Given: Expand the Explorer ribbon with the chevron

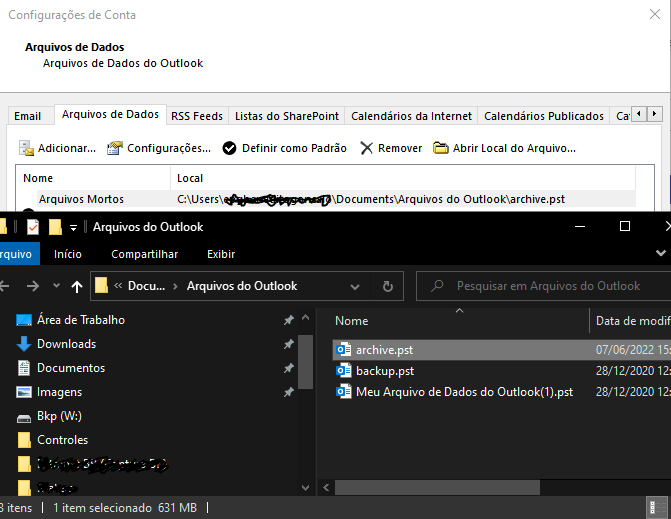Looking at the screenshot, I should pyautogui.click(x=661, y=253).
